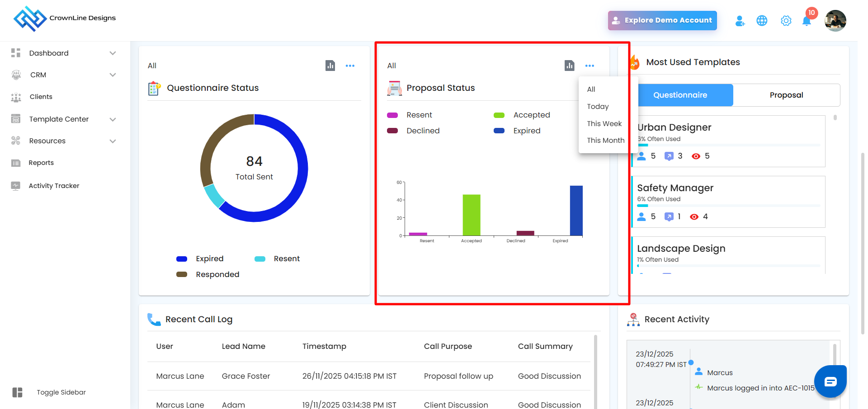Expand the Template Center chevron
The image size is (868, 409).
click(113, 119)
